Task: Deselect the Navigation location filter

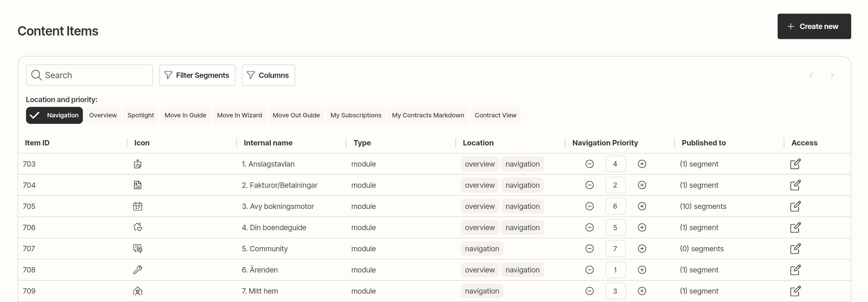Action: point(54,116)
